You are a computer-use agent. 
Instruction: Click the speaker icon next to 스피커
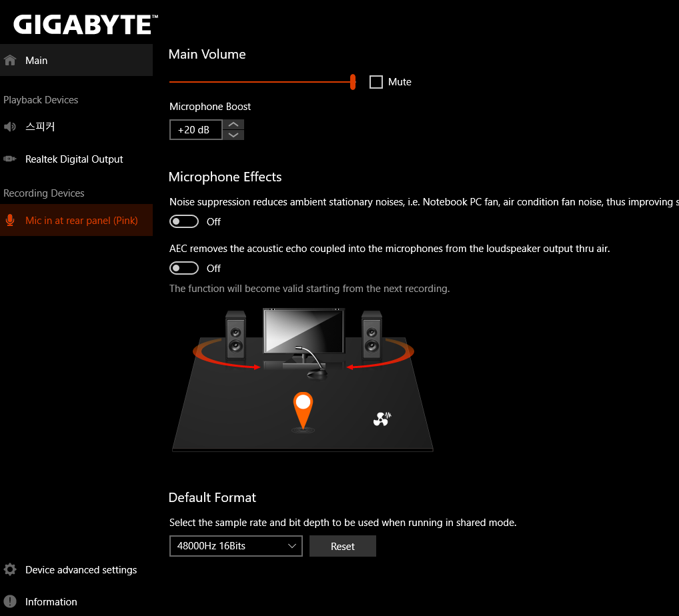tap(9, 127)
